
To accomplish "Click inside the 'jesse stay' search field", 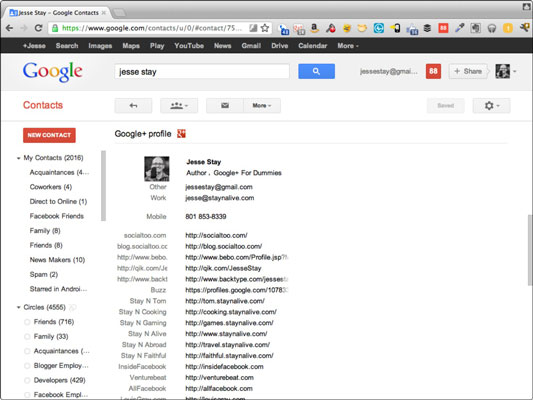I will pos(202,71).
